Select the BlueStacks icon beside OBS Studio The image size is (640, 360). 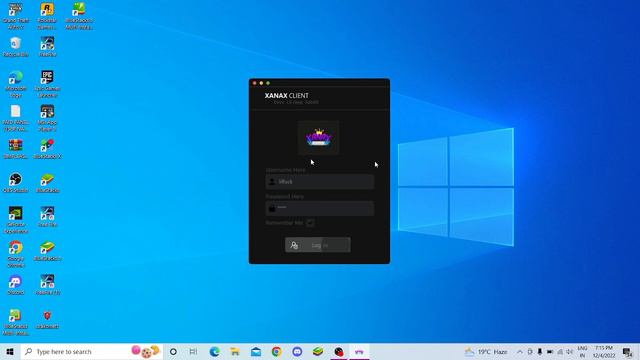click(x=47, y=182)
